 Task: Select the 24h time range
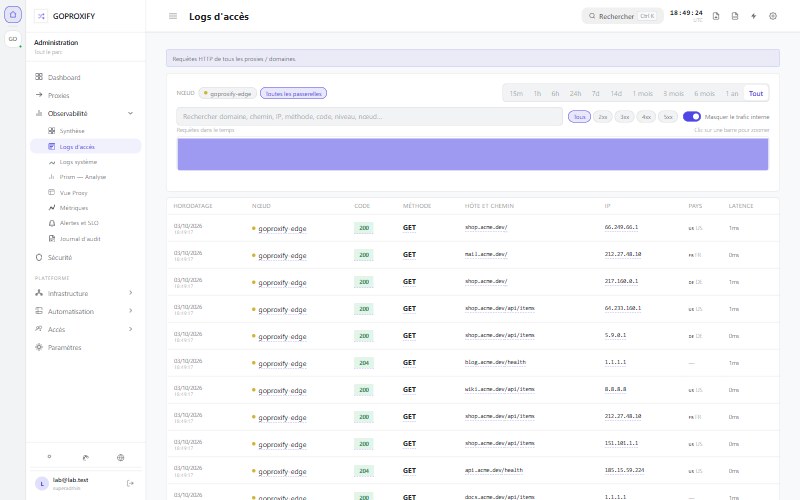pyautogui.click(x=576, y=93)
